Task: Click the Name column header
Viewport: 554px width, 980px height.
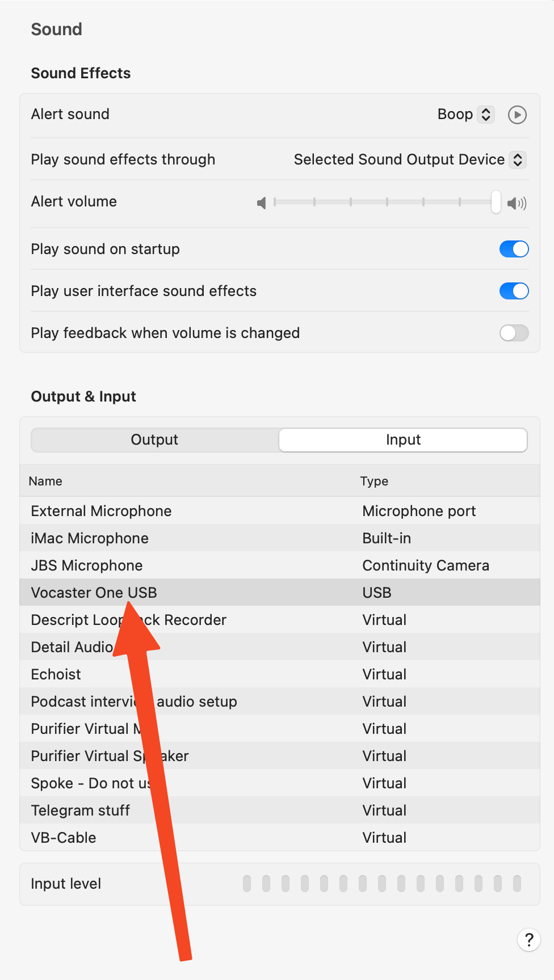Action: [x=45, y=481]
